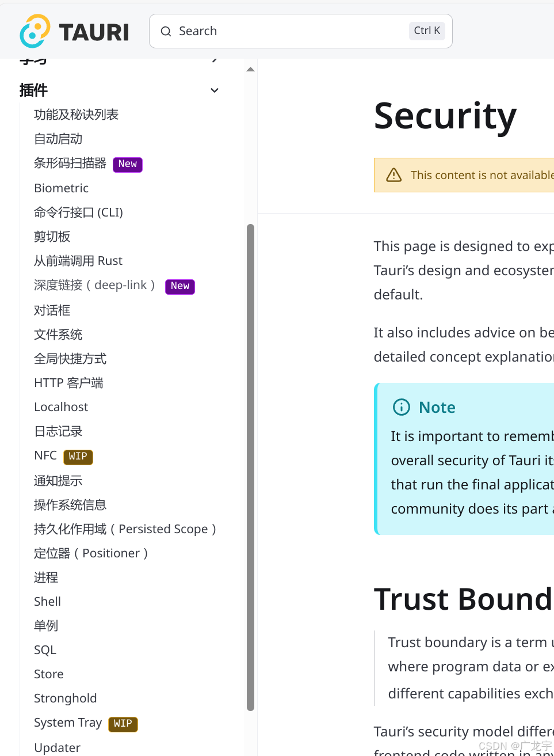Screen dimensions: 554x756
Task: Click the Tauri logo icon
Action: point(35,31)
